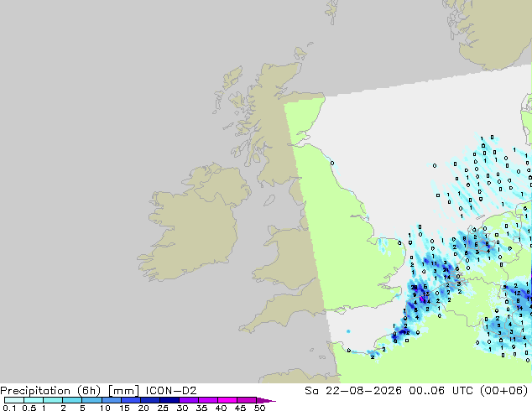Click the 5–10 mm legend swatch
Screen dimensions: 532x411
tap(91, 400)
